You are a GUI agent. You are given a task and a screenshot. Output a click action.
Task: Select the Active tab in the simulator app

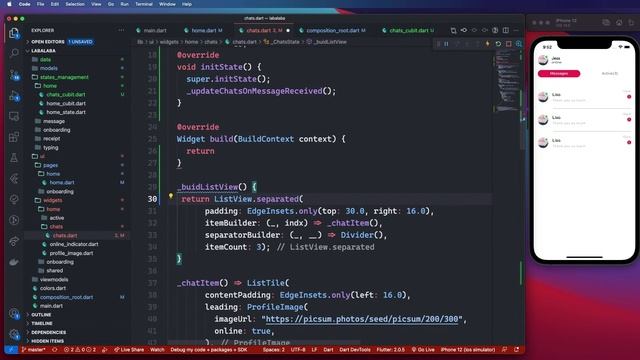[609, 73]
